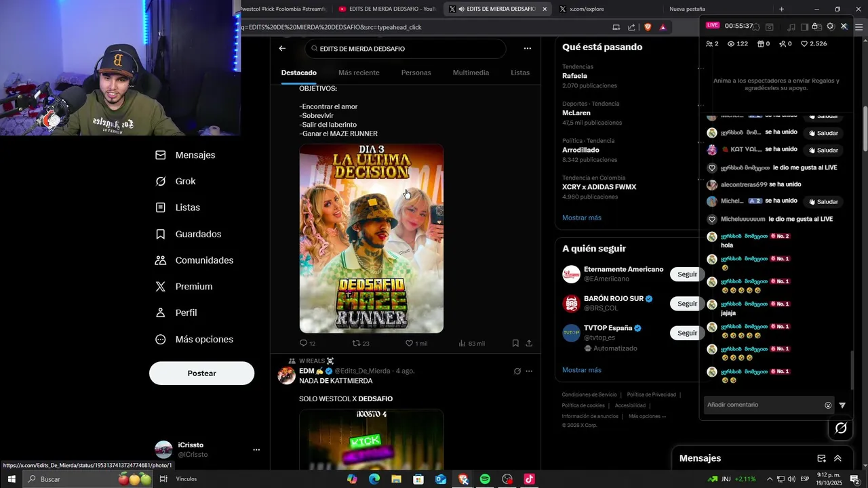Click the floating Grok button
This screenshot has height=488, width=868.
pos(841,428)
